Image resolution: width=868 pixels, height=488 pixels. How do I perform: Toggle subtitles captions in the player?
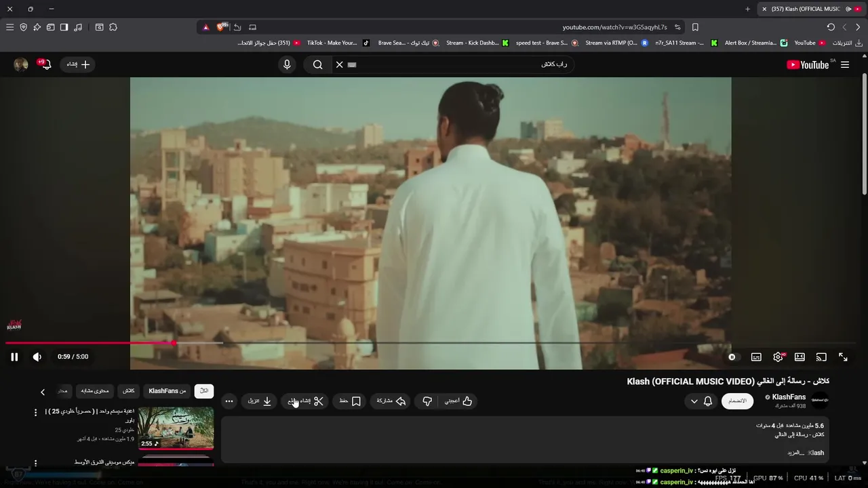[756, 357]
